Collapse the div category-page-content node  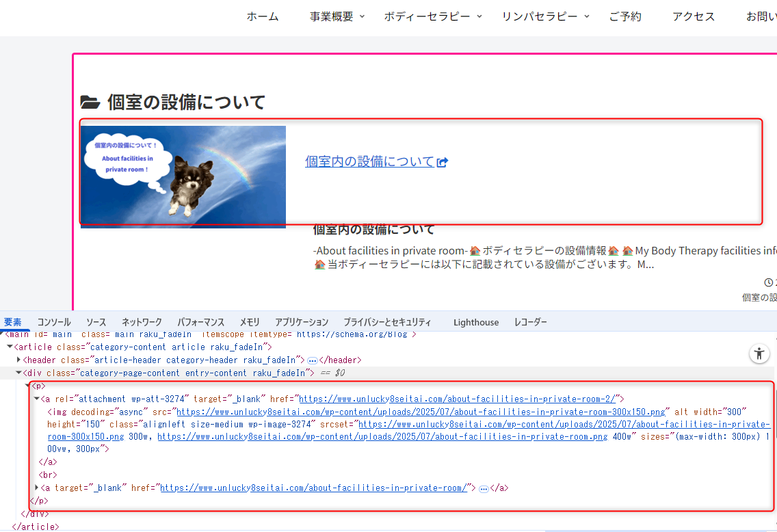click(18, 373)
